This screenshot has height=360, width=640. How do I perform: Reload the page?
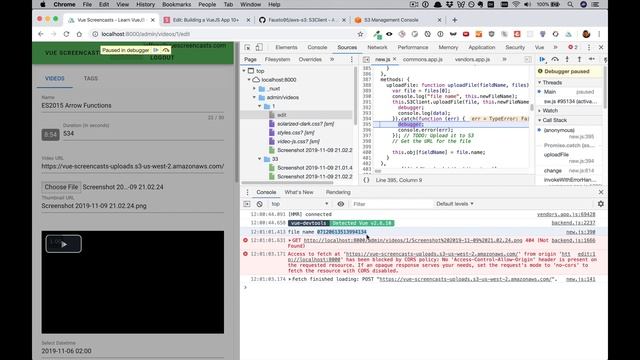[x=66, y=34]
